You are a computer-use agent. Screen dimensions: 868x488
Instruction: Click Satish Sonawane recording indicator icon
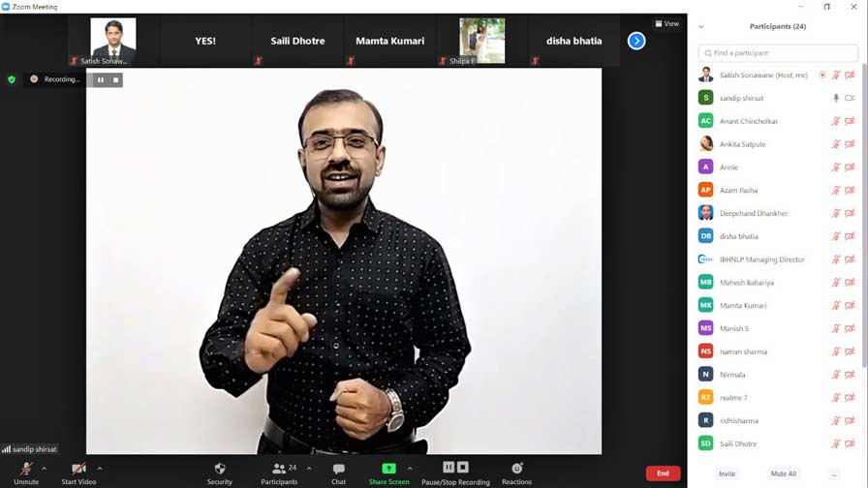[822, 75]
